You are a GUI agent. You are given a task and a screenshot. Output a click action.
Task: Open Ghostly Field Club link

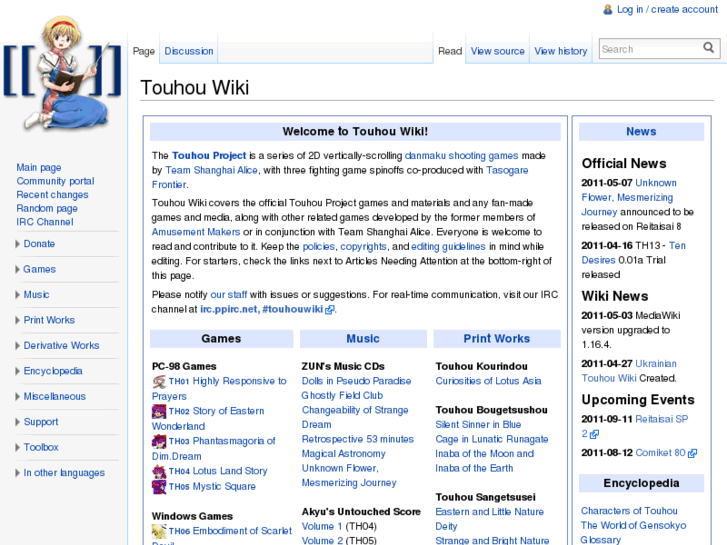(342, 396)
